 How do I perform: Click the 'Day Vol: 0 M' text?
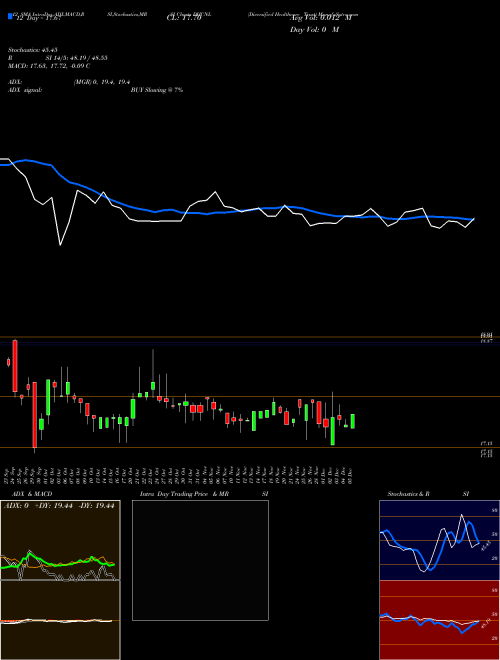314,29
